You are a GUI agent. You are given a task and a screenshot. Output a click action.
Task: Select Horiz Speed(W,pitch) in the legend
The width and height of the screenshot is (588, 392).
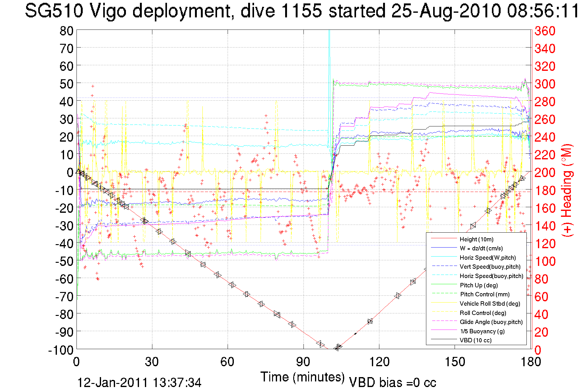(x=488, y=258)
